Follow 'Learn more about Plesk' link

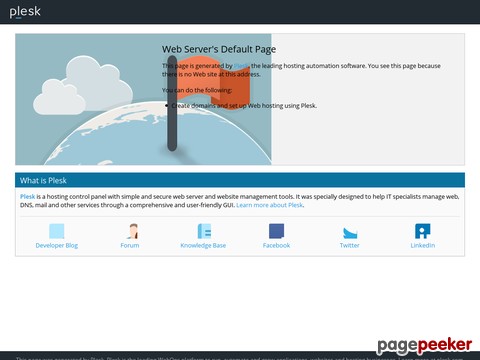click(269, 205)
